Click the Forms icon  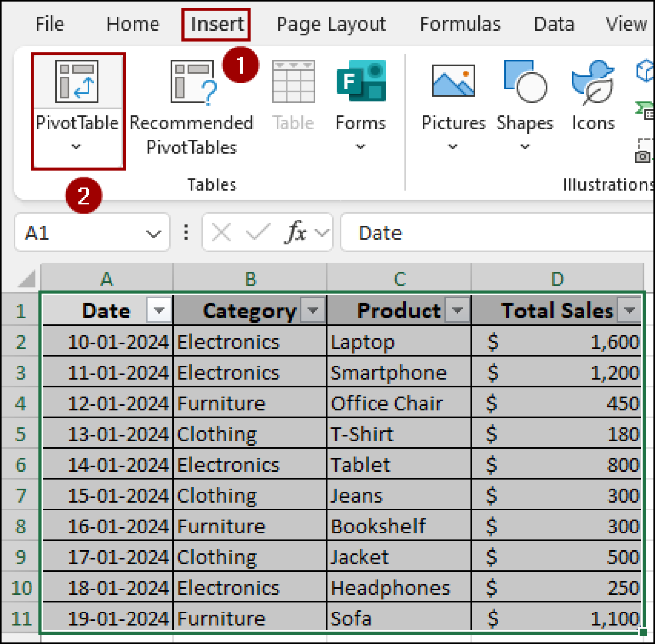tap(361, 81)
